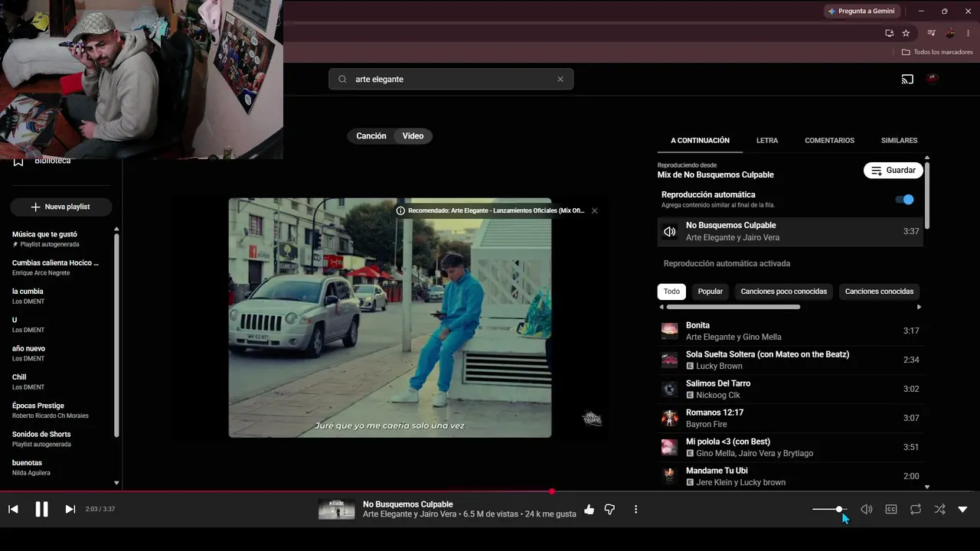Click the install app icon in address bar

click(889, 33)
